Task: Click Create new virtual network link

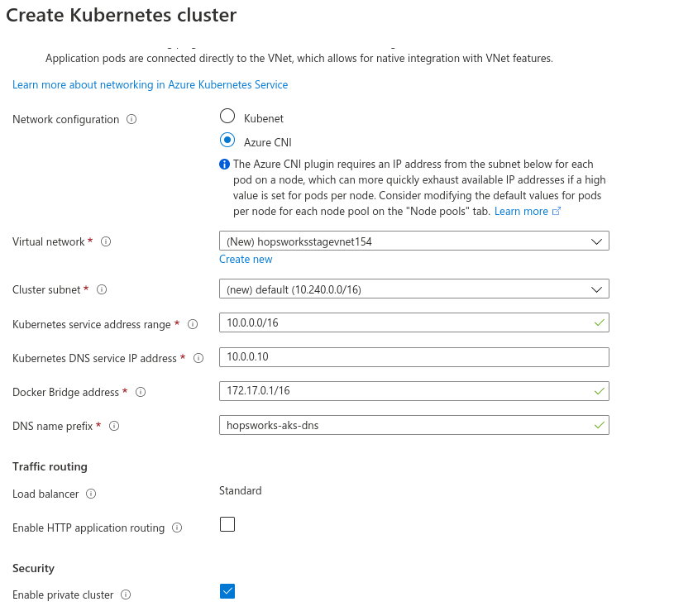Action: [246, 260]
